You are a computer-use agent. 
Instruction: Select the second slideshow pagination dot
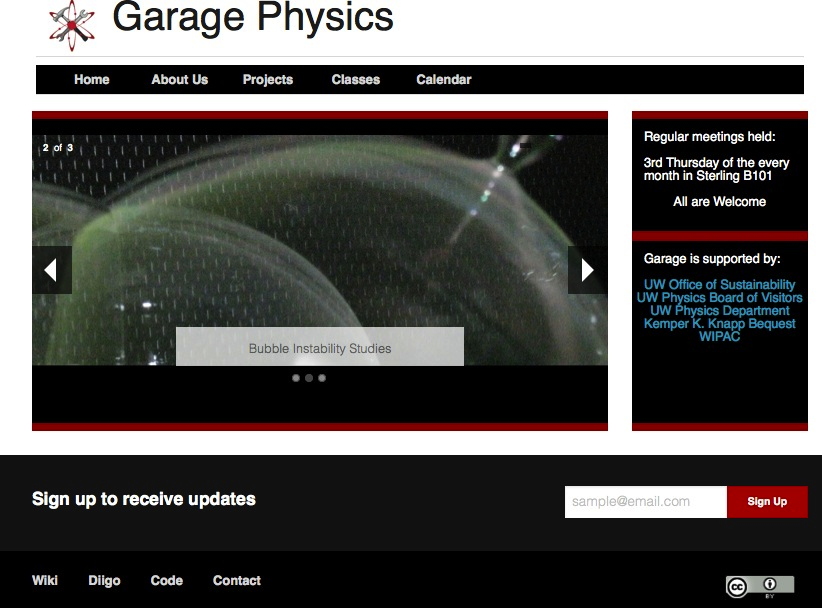click(309, 378)
